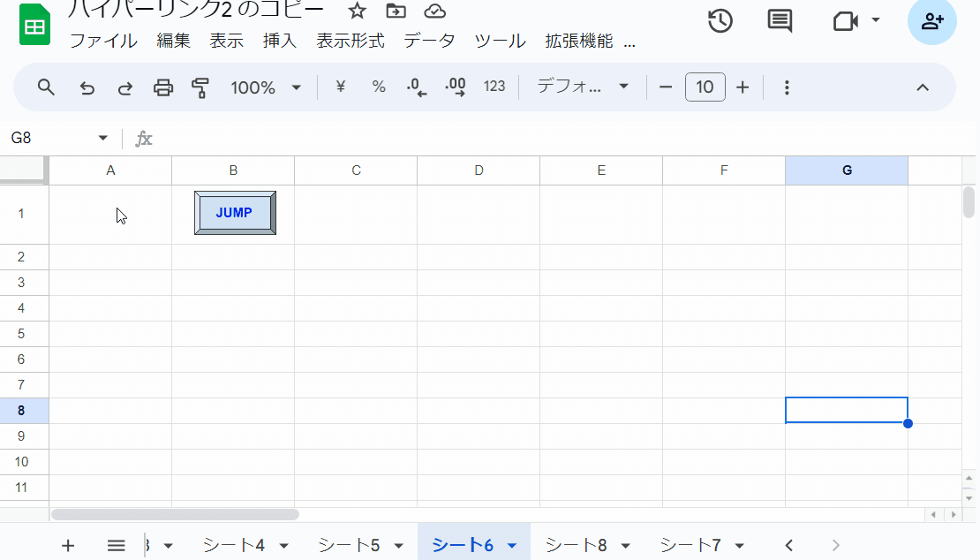The image size is (980, 560).
Task: Click the move to folder icon
Action: click(x=396, y=11)
